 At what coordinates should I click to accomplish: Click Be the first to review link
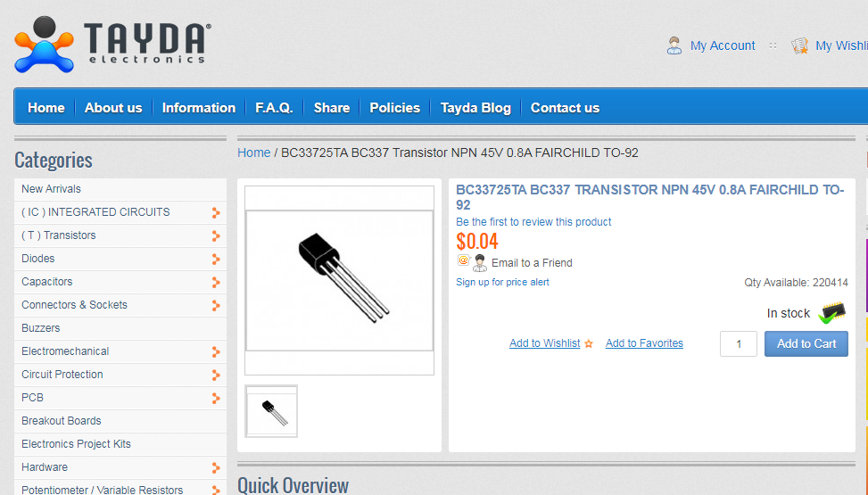533,221
